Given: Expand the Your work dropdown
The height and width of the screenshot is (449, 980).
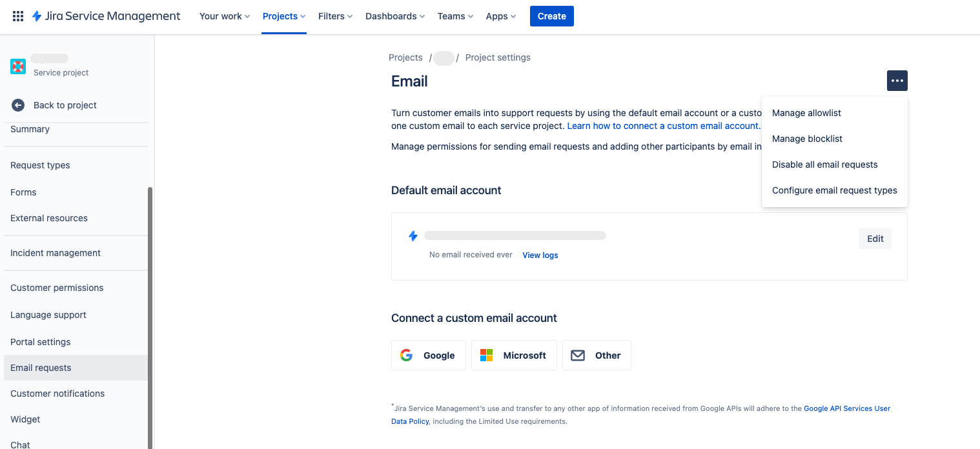Looking at the screenshot, I should (x=224, y=16).
